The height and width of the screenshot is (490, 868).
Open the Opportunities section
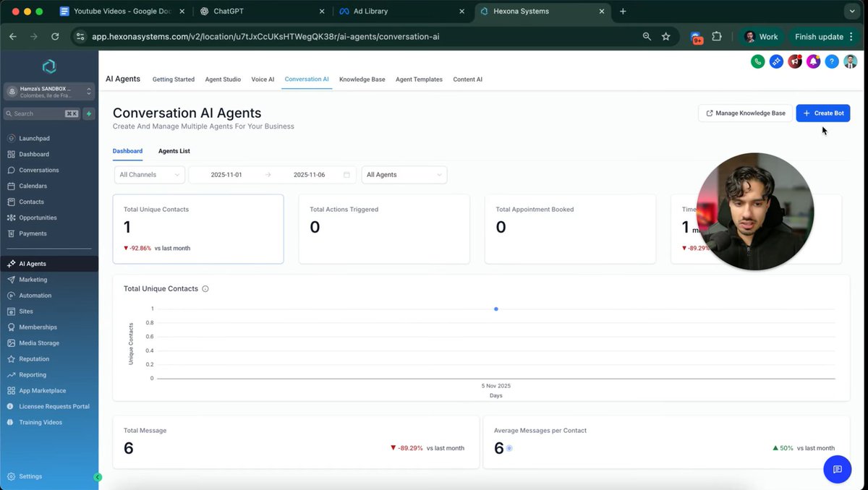[x=38, y=218]
